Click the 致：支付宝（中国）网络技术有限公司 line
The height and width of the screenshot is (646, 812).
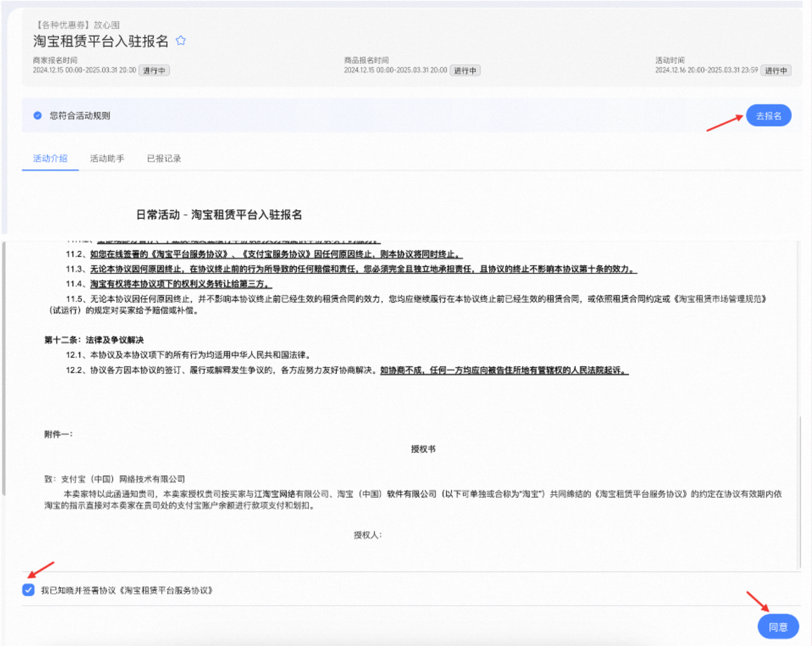click(115, 479)
